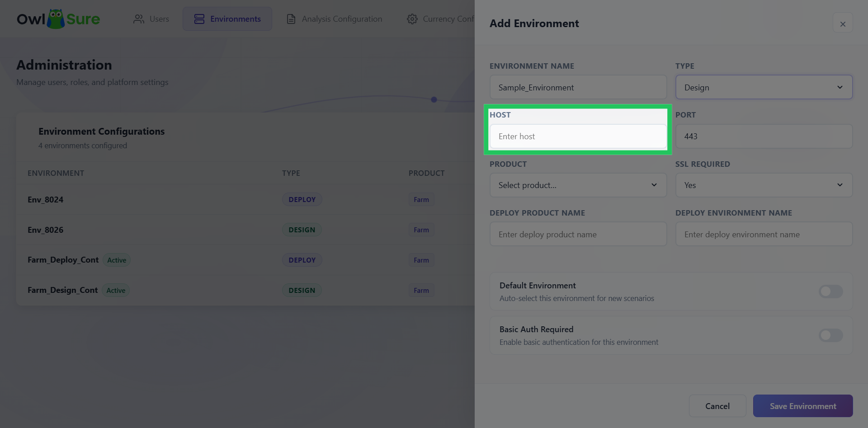Image resolution: width=868 pixels, height=428 pixels.
Task: Click the Users people icon
Action: point(139,19)
